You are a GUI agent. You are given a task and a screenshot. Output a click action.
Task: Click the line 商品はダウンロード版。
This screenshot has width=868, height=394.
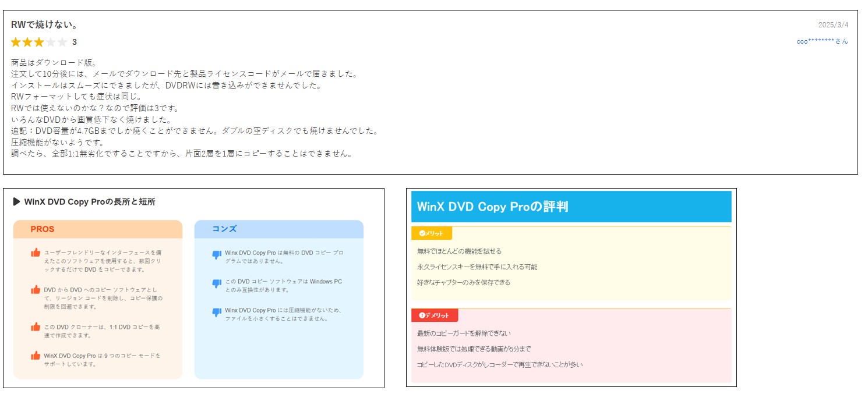click(54, 63)
